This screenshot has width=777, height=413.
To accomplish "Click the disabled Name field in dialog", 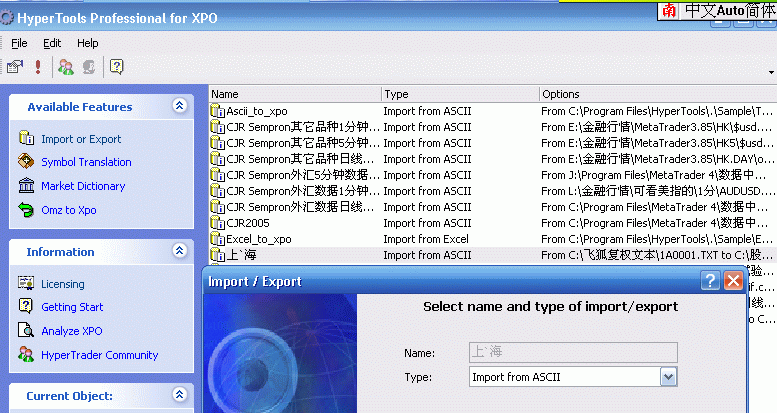I will pos(573,352).
